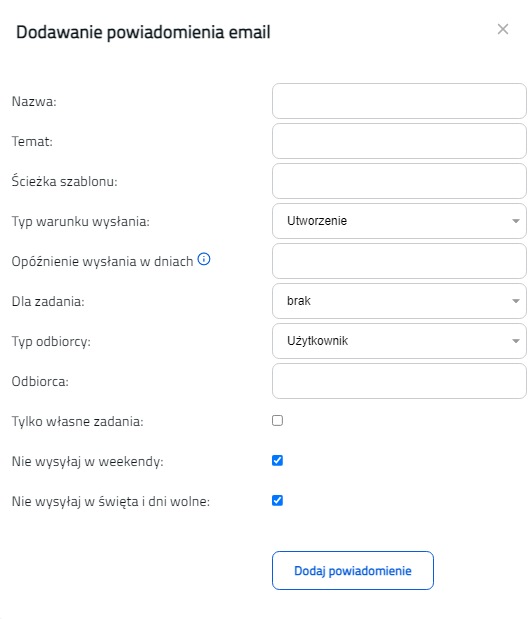
Task: Expand the Dla zadania dropdown
Action: coord(399,301)
